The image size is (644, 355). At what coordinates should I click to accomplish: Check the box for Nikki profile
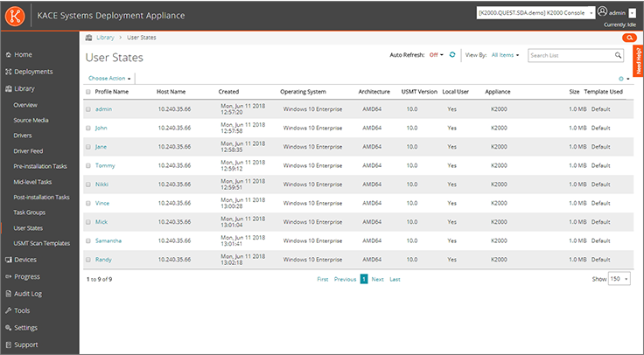click(x=87, y=184)
